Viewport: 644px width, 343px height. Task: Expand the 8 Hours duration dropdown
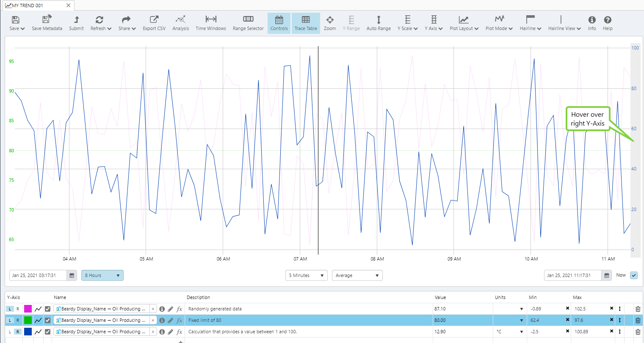(x=102, y=275)
